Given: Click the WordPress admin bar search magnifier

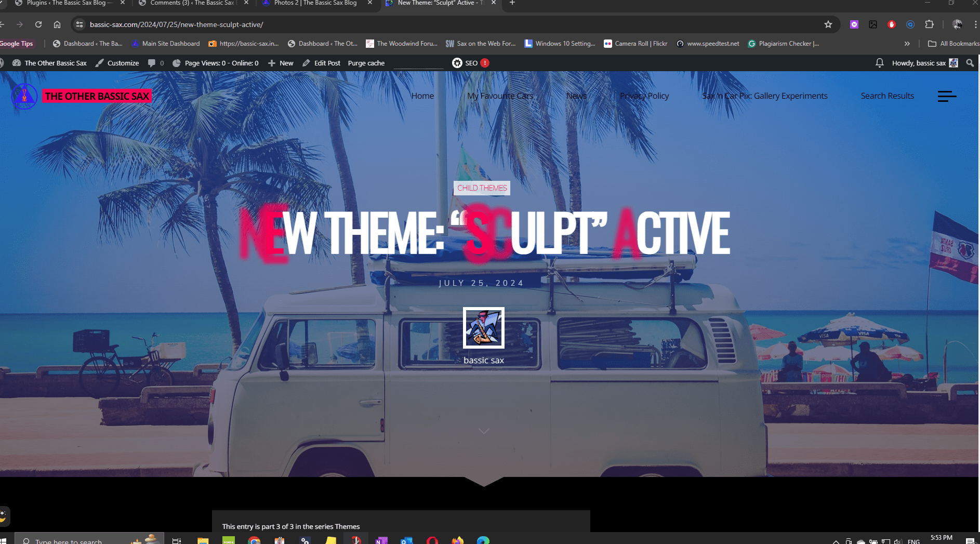Looking at the screenshot, I should [x=970, y=63].
